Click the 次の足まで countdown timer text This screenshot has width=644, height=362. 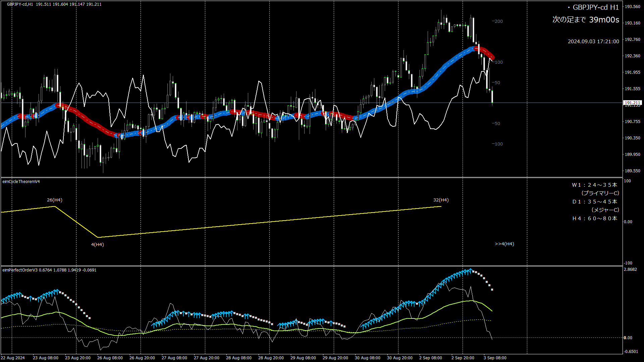(586, 20)
